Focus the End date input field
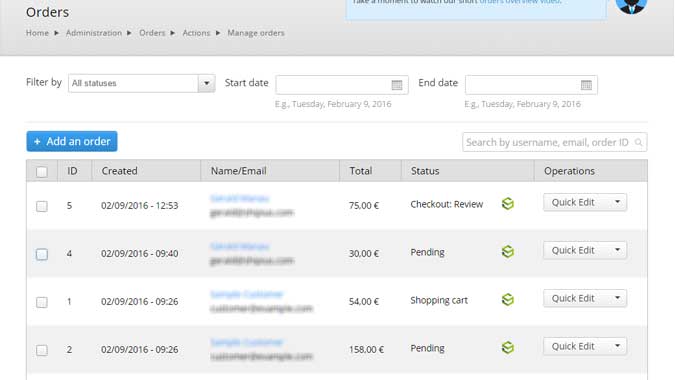 click(531, 85)
